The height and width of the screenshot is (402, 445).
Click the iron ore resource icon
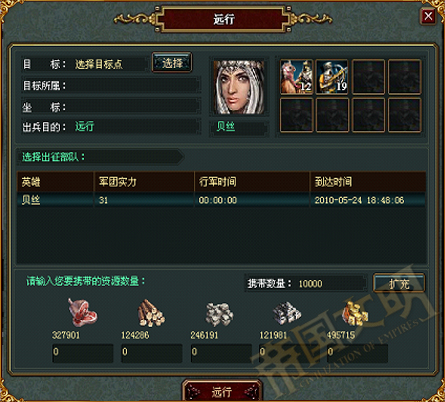click(287, 314)
